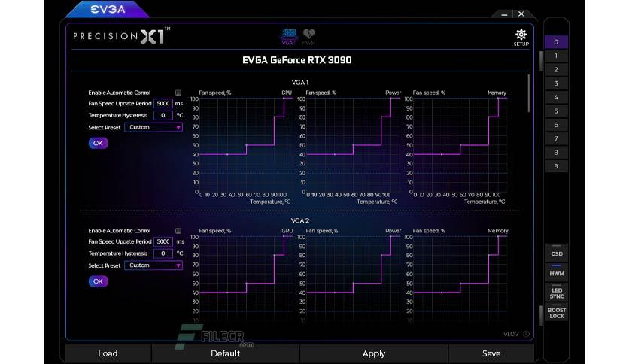Click the Apply button

374,353
